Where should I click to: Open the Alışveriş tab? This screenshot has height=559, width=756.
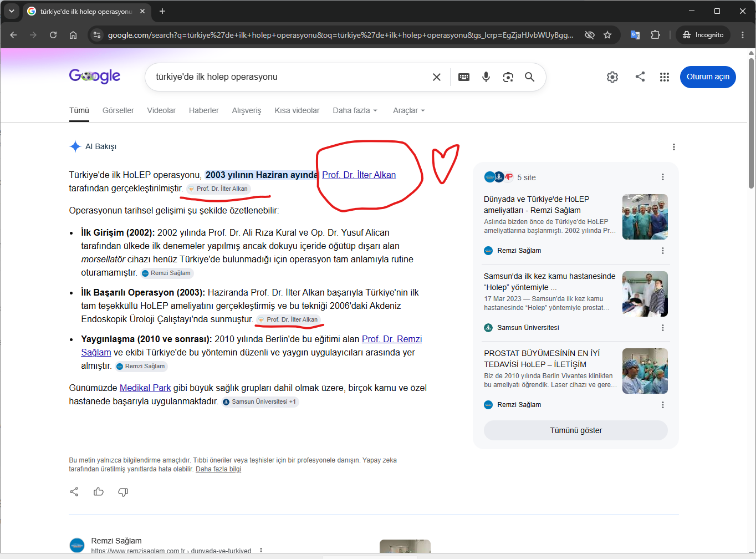[247, 110]
